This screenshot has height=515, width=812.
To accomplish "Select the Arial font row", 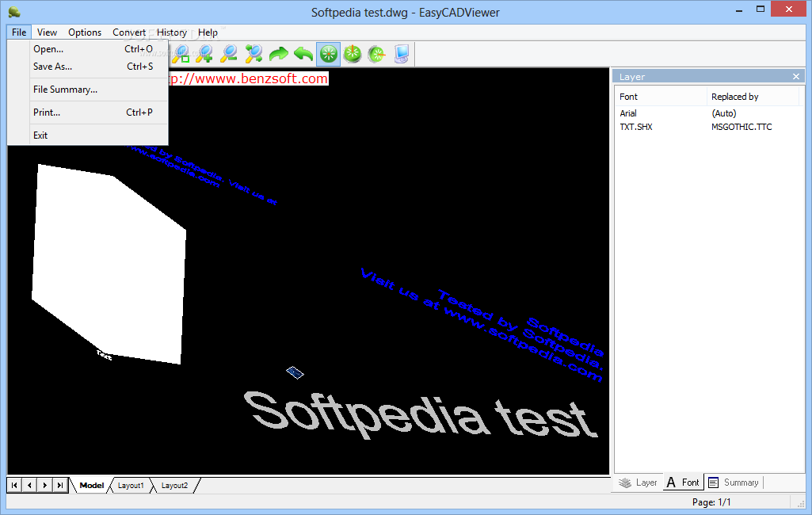I will tap(628, 113).
